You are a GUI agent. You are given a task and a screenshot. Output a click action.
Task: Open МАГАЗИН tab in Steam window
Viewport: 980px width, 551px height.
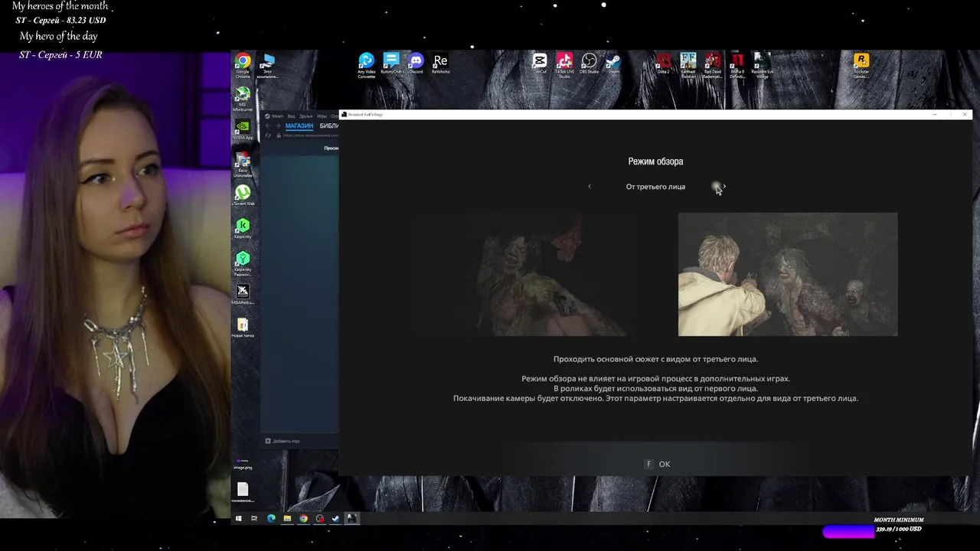299,126
